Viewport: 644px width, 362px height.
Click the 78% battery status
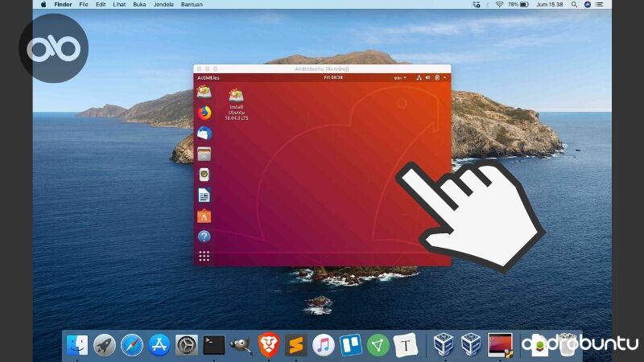tap(518, 5)
